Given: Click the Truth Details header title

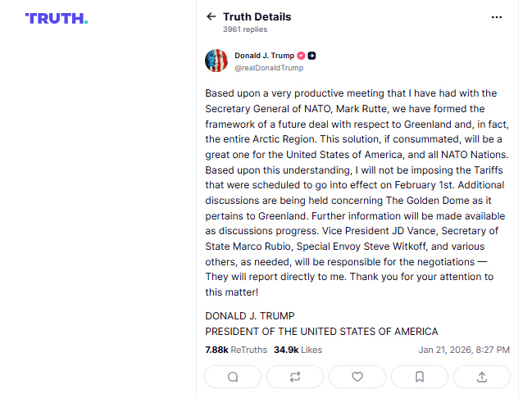Looking at the screenshot, I should 257,16.
